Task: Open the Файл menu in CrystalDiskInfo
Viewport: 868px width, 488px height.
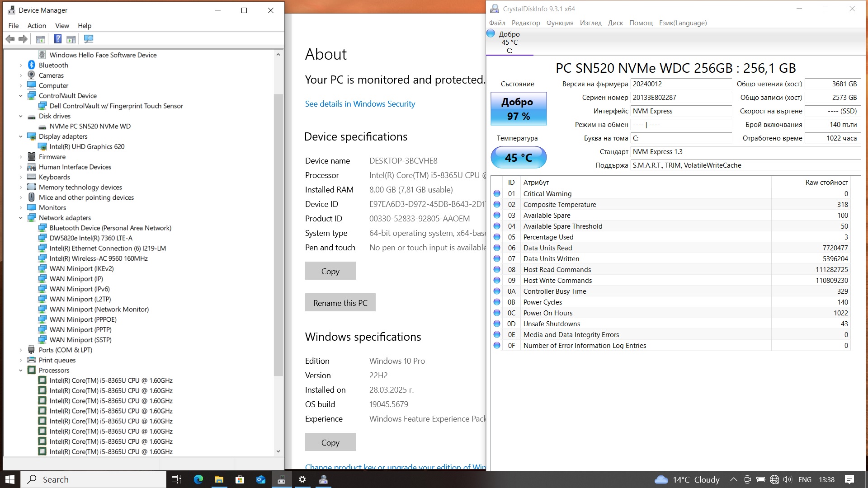Action: tap(497, 23)
